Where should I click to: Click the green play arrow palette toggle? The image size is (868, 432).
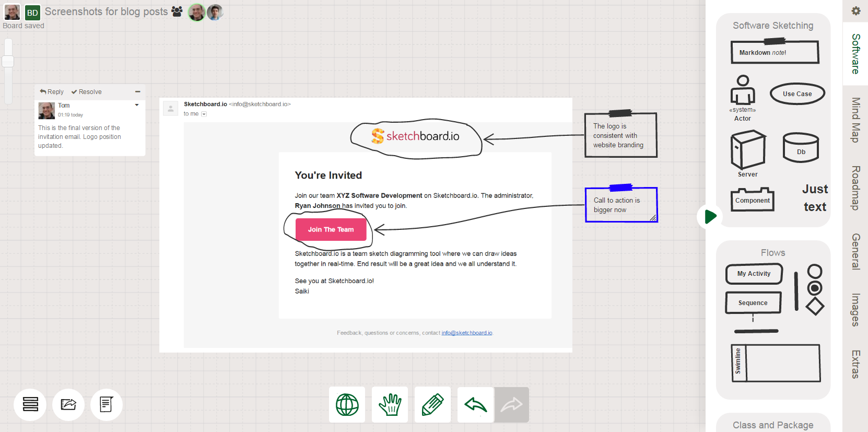tap(710, 216)
